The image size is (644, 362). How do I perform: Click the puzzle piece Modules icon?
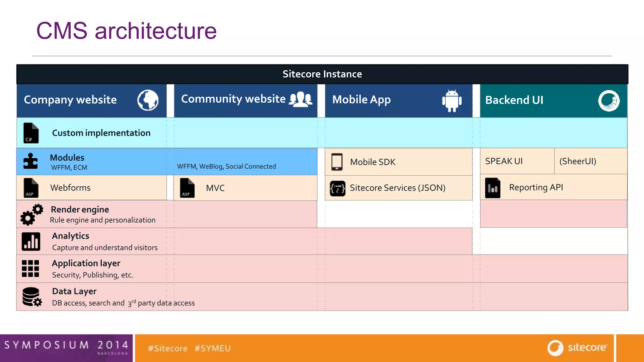tap(31, 161)
